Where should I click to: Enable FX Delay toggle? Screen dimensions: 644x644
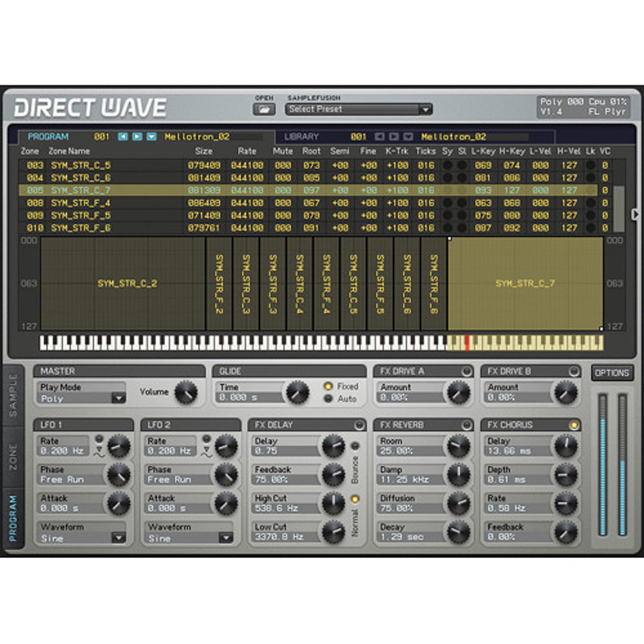pyautogui.click(x=359, y=425)
